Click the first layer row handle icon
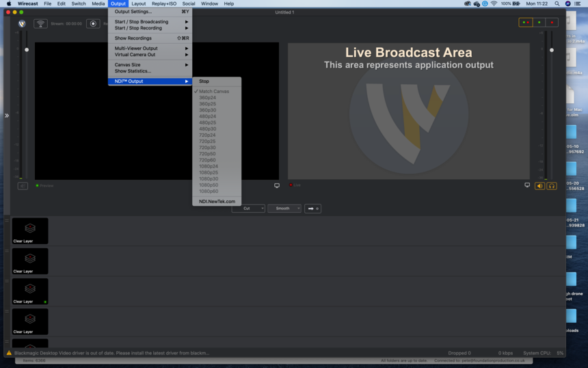Viewport: 588px width, 368px height. (x=7, y=220)
